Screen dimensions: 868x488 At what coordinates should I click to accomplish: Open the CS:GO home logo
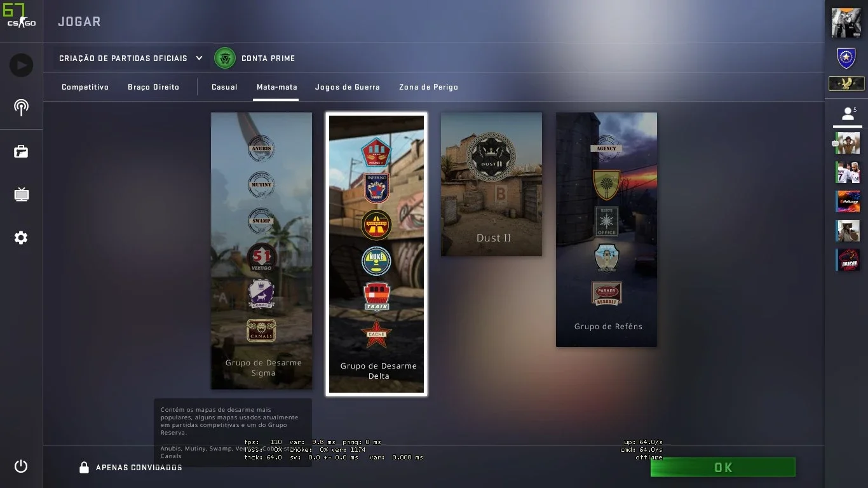click(x=21, y=22)
